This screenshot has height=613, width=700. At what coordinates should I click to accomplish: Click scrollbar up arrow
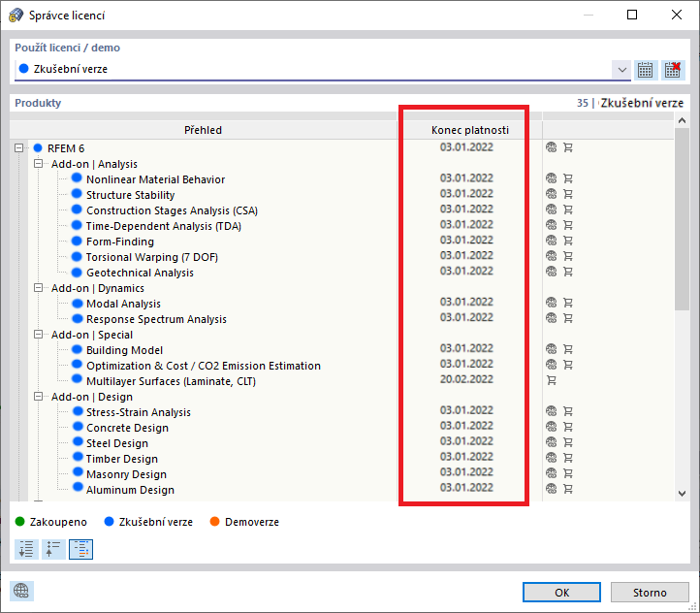tap(682, 120)
